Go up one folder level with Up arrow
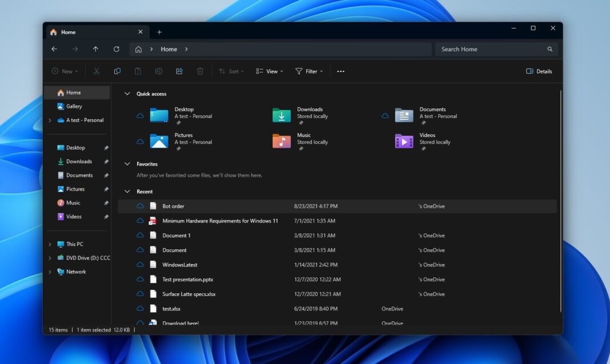Screen dimensions: 610x364 pyautogui.click(x=95, y=49)
